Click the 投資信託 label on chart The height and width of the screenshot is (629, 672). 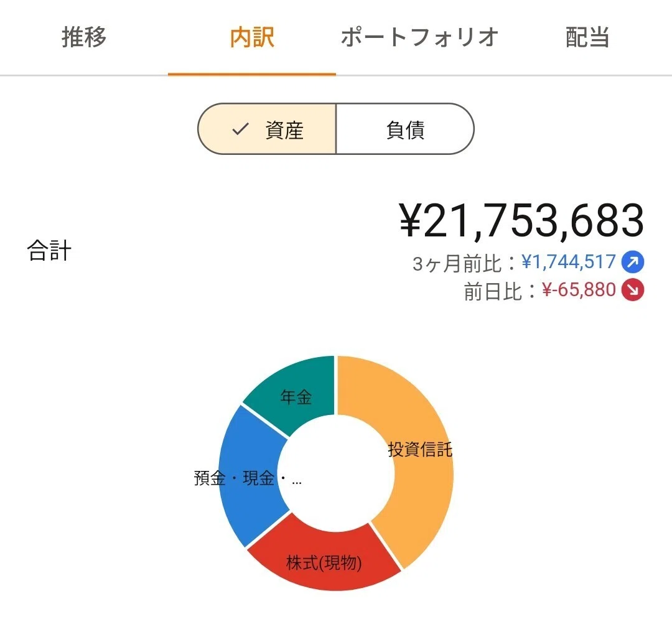pyautogui.click(x=420, y=449)
